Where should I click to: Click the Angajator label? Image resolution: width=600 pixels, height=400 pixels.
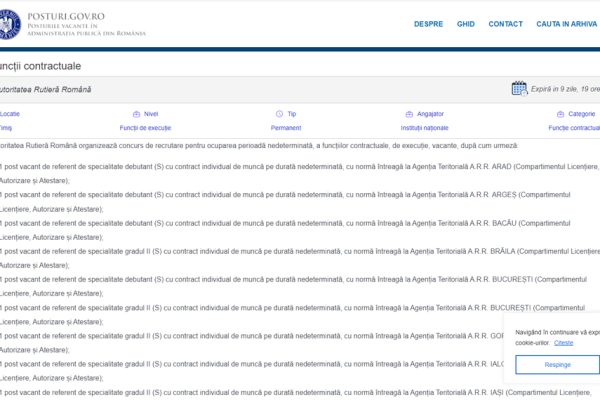(430, 114)
